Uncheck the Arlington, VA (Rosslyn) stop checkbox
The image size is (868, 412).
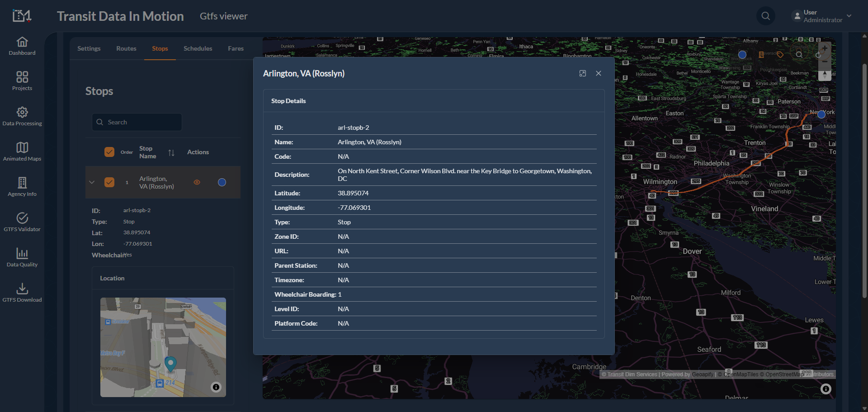tap(109, 182)
